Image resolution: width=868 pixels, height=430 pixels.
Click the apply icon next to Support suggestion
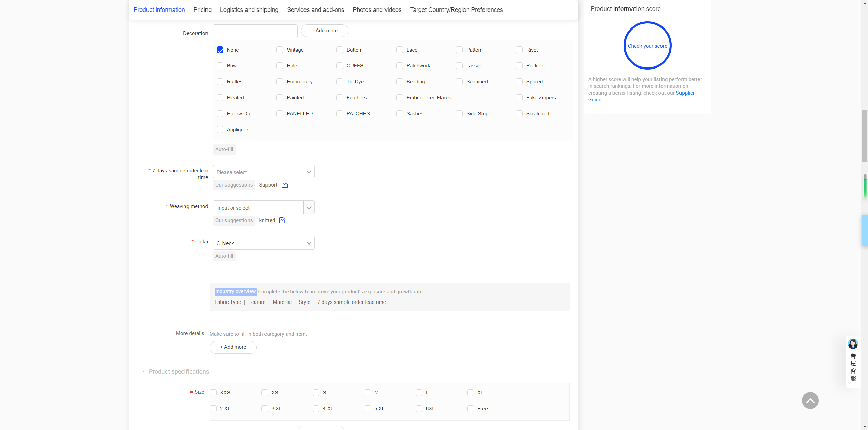click(284, 185)
